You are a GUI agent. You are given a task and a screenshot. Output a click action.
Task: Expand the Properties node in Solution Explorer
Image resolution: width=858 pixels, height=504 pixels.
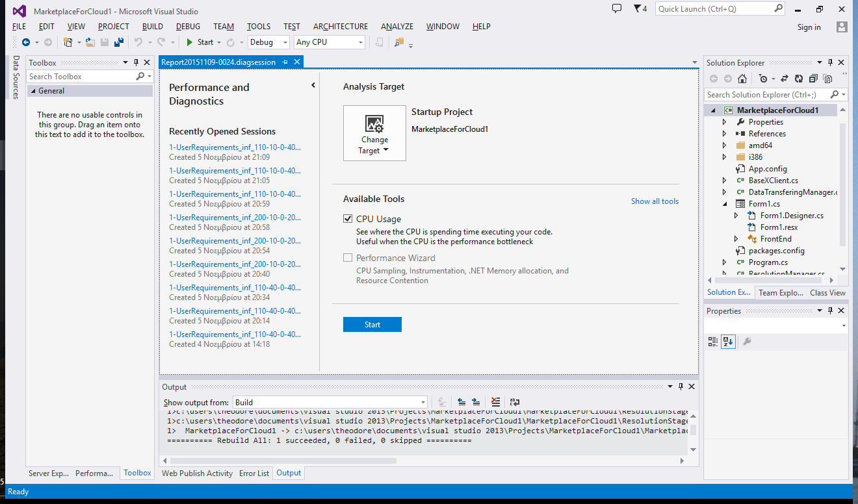coord(725,122)
